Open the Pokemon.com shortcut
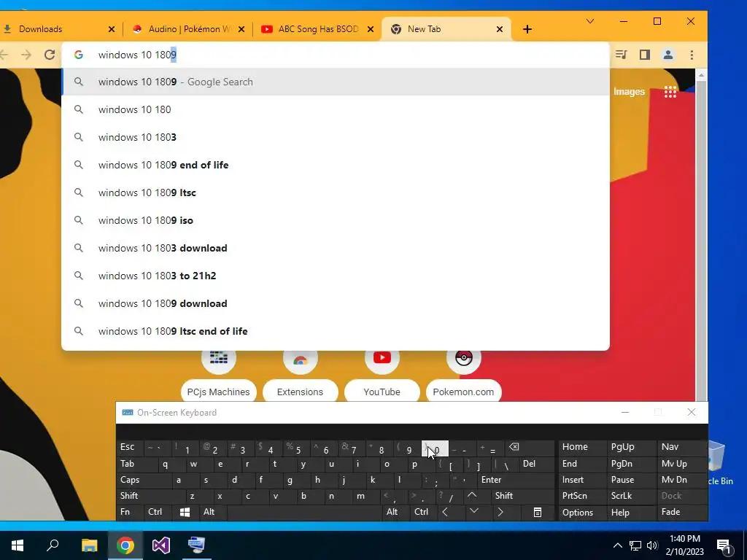The height and width of the screenshot is (560, 747). [463, 392]
